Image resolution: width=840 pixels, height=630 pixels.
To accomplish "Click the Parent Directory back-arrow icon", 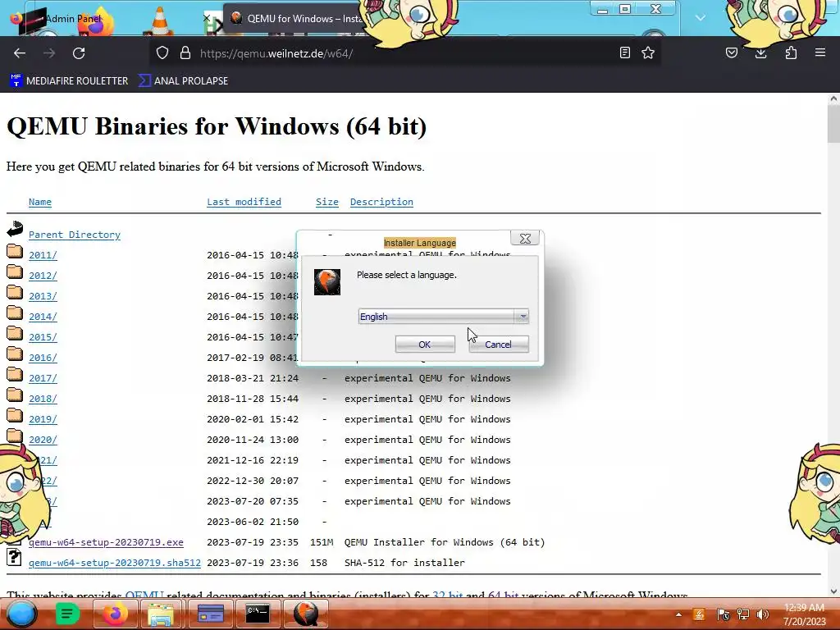I will click(x=15, y=230).
